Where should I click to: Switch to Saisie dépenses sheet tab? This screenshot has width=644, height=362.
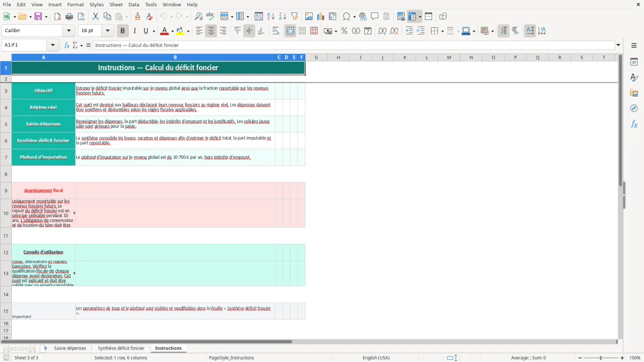pos(70,348)
